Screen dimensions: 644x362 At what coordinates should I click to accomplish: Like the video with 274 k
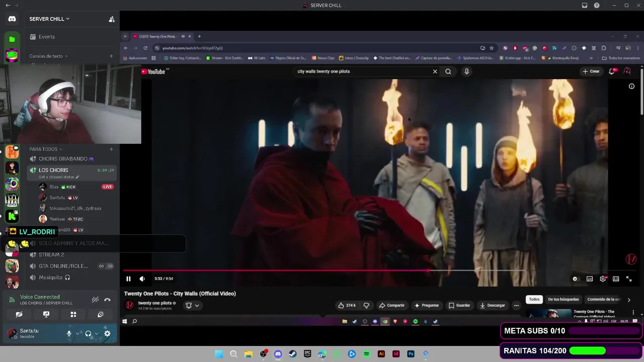[x=347, y=305]
